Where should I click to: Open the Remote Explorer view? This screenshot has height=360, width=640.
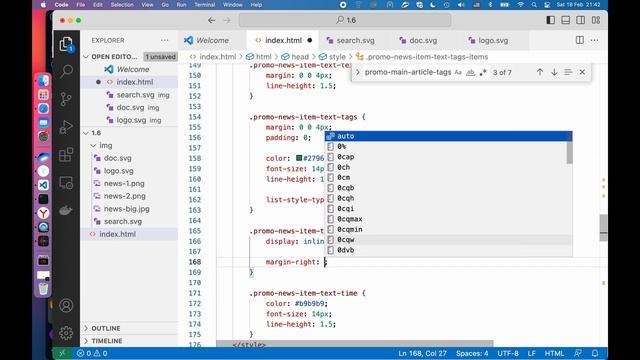click(x=66, y=182)
